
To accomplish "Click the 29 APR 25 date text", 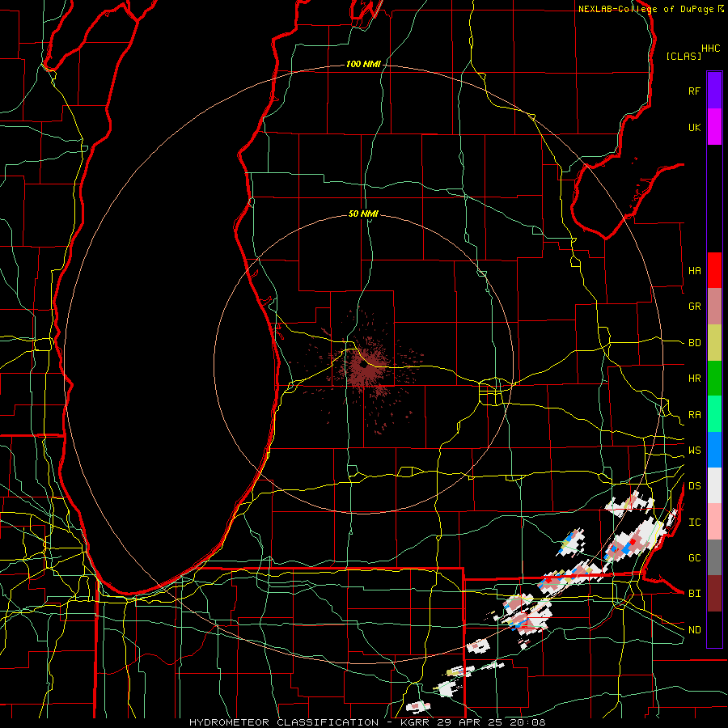I will click(x=468, y=722).
